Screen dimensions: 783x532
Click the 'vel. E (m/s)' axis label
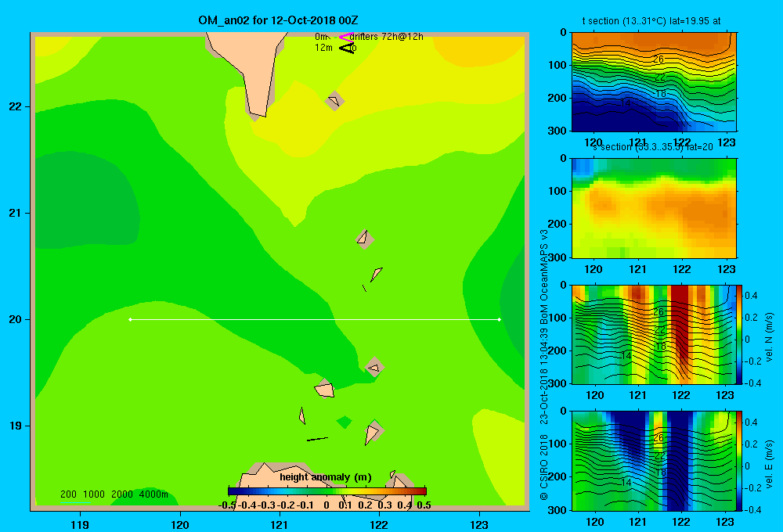[770, 464]
